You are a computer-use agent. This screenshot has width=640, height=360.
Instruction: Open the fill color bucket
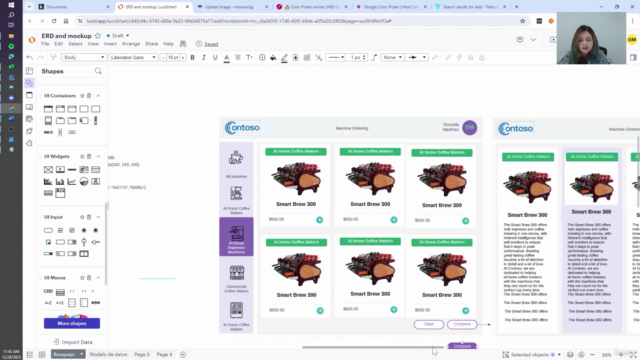pyautogui.click(x=273, y=58)
